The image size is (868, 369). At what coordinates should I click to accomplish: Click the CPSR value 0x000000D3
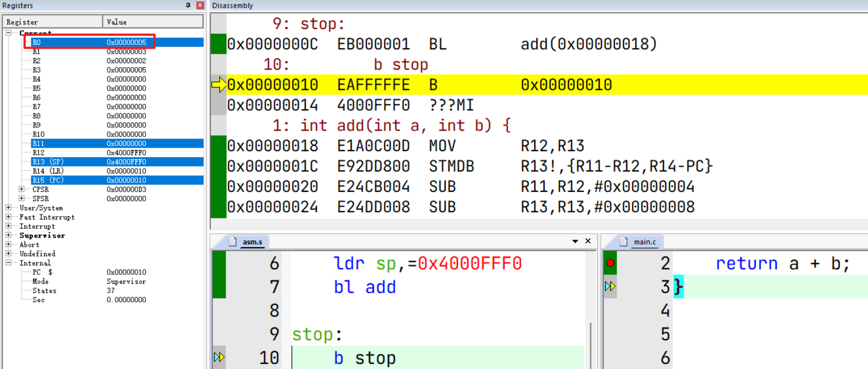tap(126, 189)
